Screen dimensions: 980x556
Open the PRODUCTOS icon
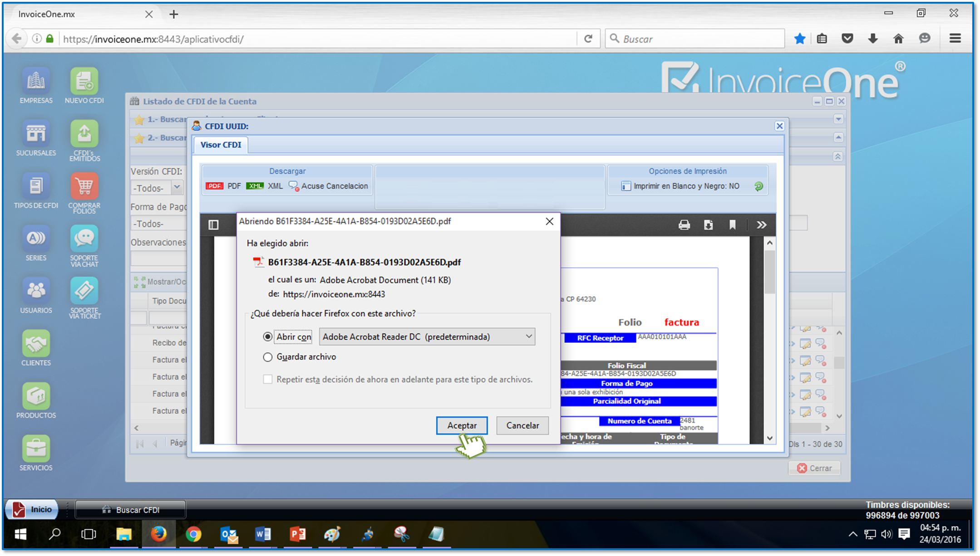click(36, 401)
